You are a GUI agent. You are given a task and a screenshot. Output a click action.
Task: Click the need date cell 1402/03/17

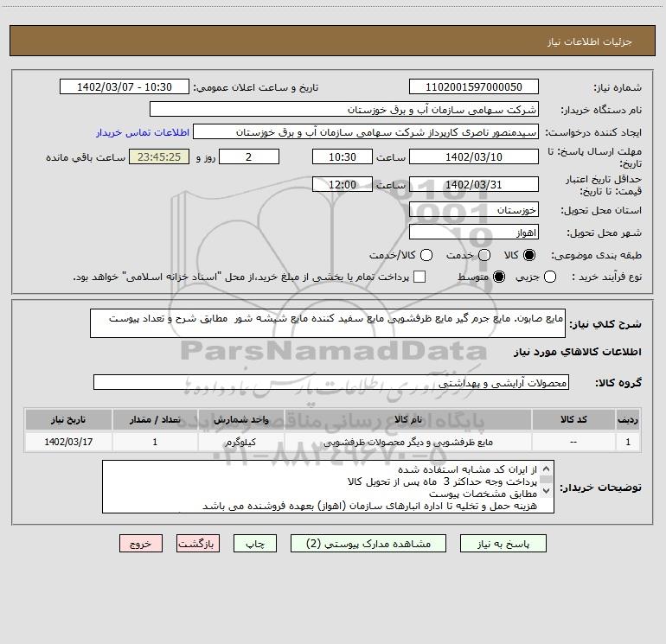point(68,442)
